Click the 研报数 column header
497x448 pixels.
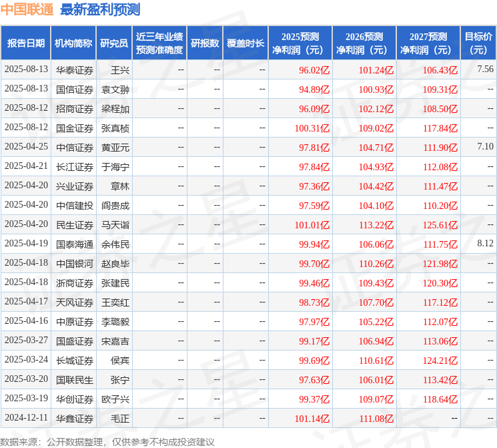point(205,43)
